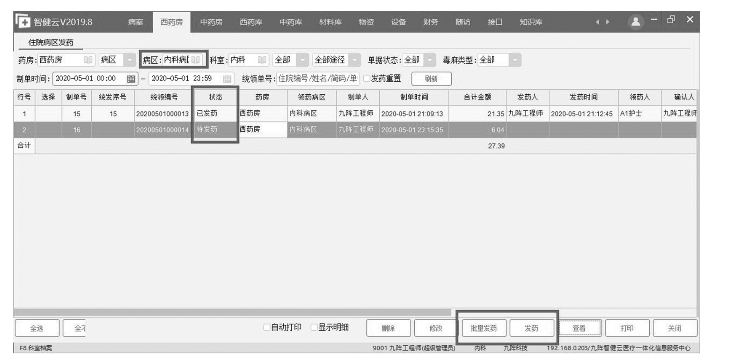The image size is (729, 361).
Task: Click the 合计金额 column header
Action: click(x=477, y=98)
